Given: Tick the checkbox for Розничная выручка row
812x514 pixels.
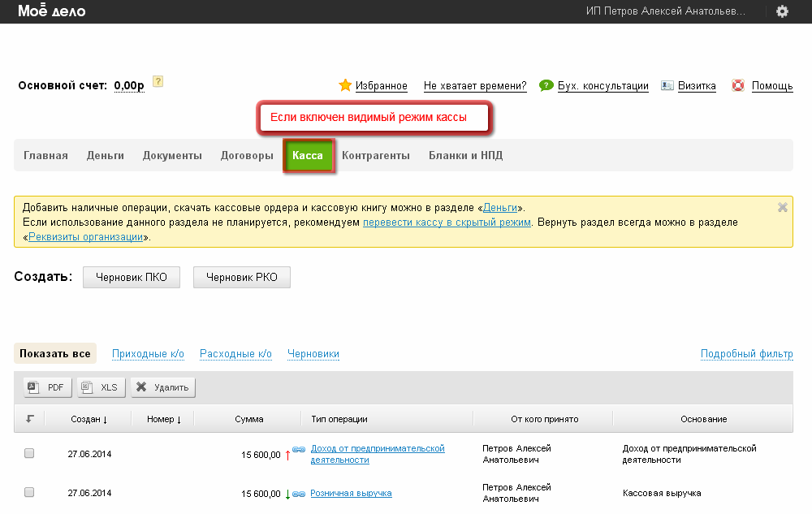Looking at the screenshot, I should pos(29,493).
